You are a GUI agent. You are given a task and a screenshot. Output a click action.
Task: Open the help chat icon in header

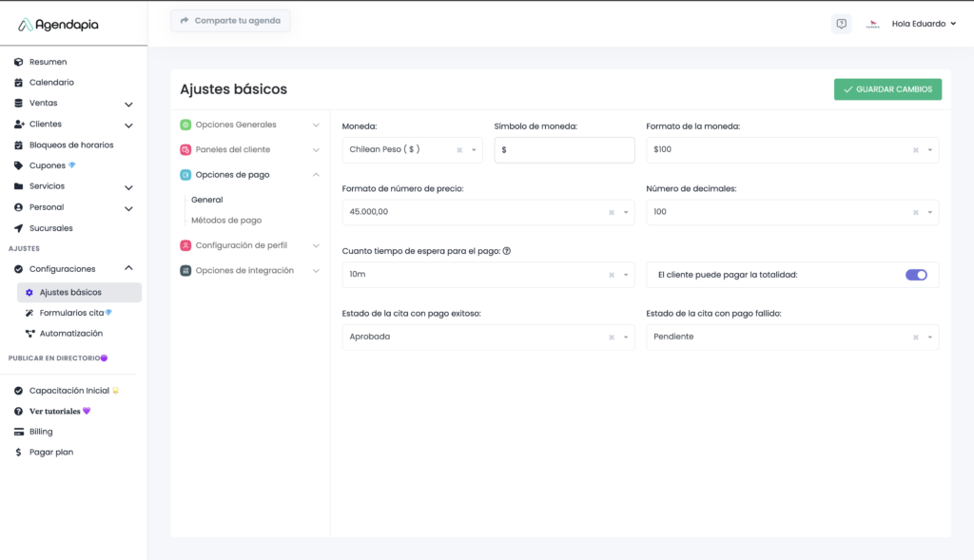click(x=841, y=24)
